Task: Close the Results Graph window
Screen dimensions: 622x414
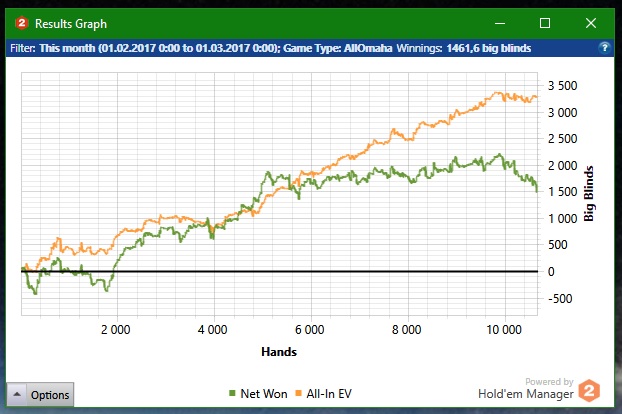Action: tap(591, 23)
